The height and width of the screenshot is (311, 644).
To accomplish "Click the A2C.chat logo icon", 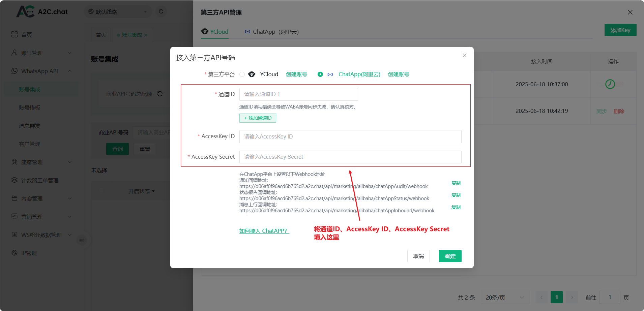I will 26,11.
